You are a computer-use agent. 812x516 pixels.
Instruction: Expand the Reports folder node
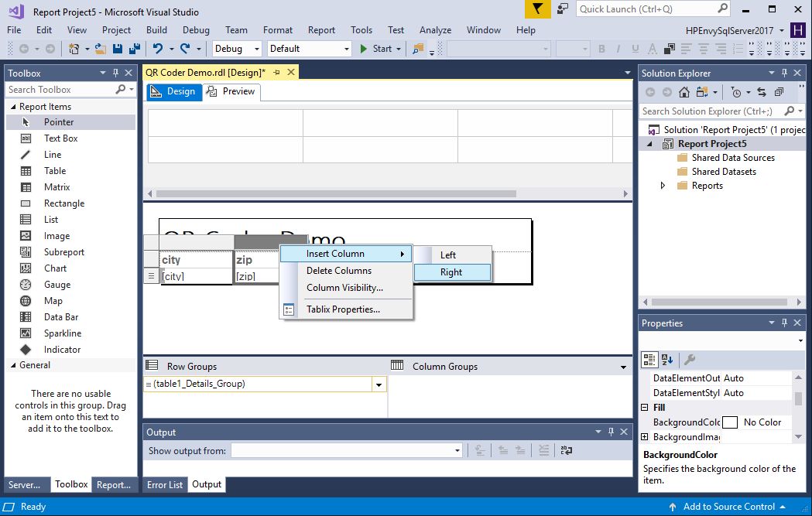pyautogui.click(x=663, y=186)
